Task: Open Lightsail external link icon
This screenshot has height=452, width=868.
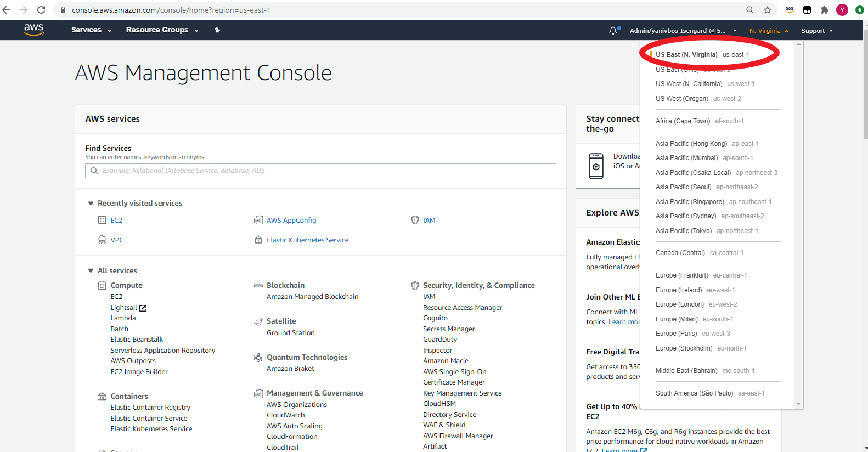Action: 143,308
